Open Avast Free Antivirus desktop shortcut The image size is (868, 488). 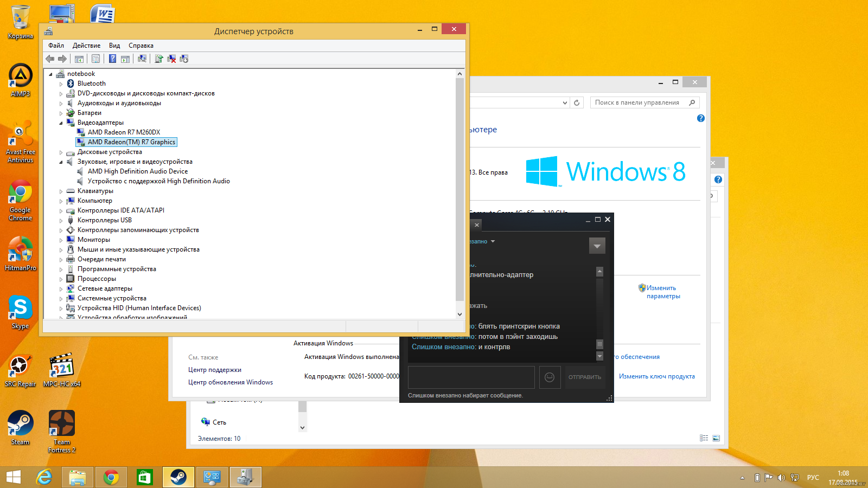[21, 142]
